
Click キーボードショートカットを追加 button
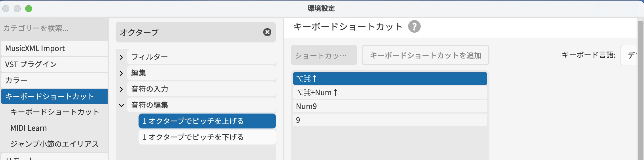[425, 55]
